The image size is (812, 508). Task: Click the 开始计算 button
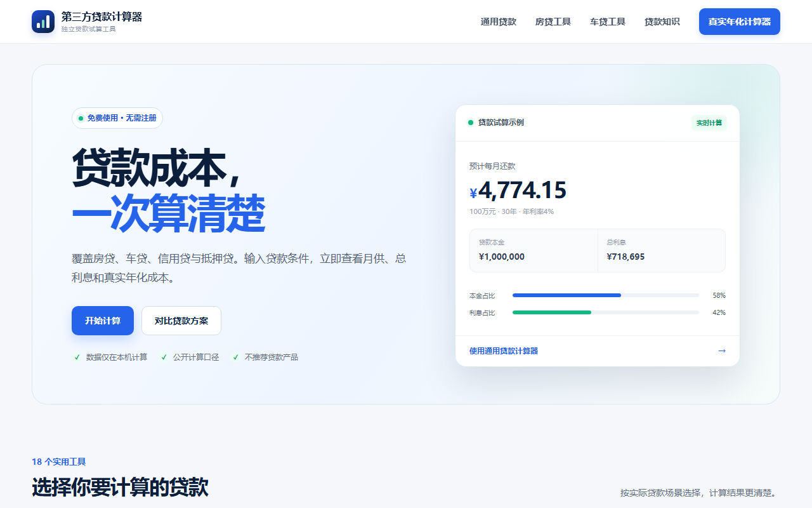(x=103, y=321)
